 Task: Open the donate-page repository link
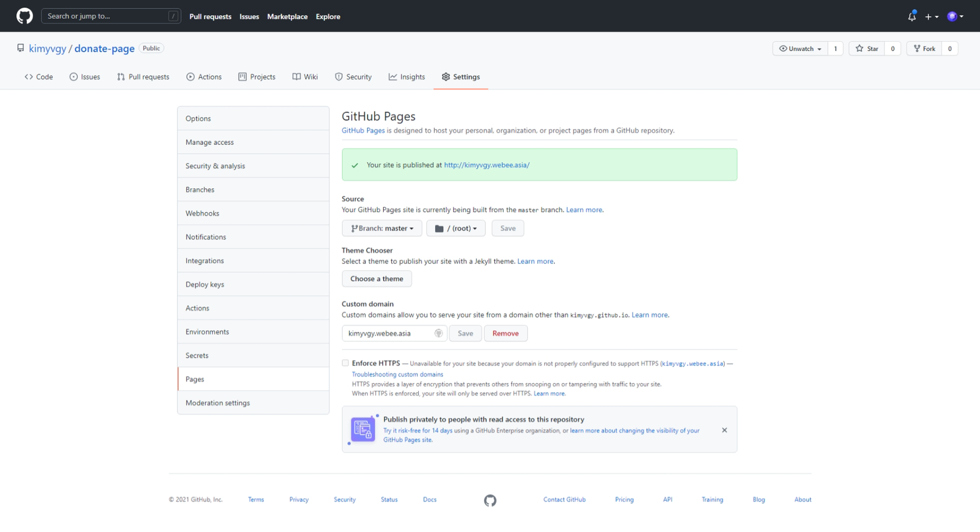pos(105,49)
